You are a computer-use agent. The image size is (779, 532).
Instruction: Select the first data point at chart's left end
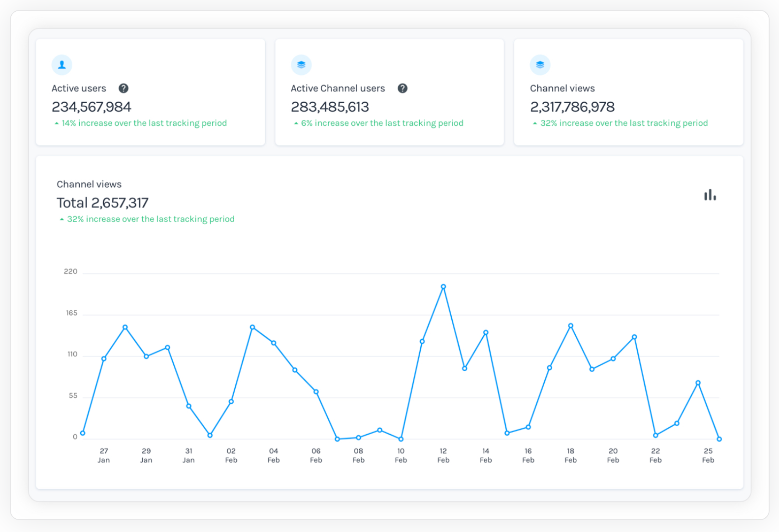(83, 433)
